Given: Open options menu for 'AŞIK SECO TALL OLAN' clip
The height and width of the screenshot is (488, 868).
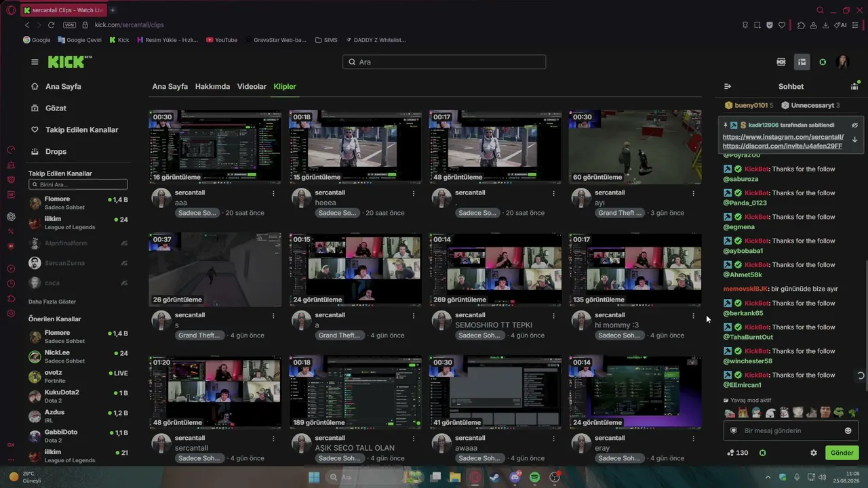Looking at the screenshot, I should tap(414, 439).
